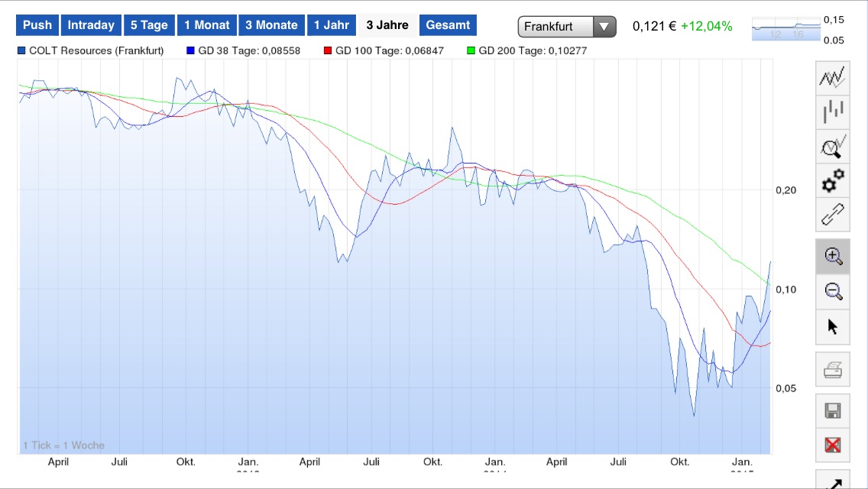
Task: Click the red X delete icon
Action: (833, 444)
